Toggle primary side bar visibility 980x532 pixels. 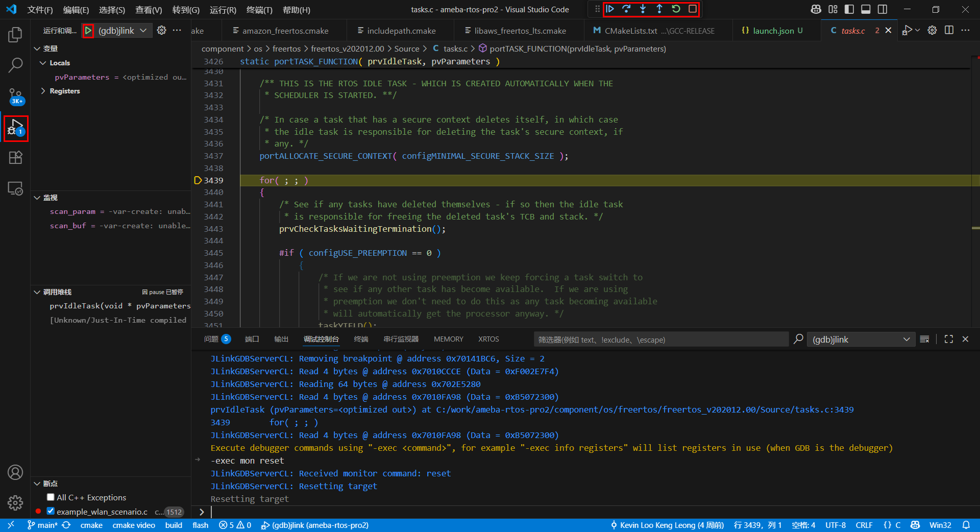pyautogui.click(x=849, y=9)
